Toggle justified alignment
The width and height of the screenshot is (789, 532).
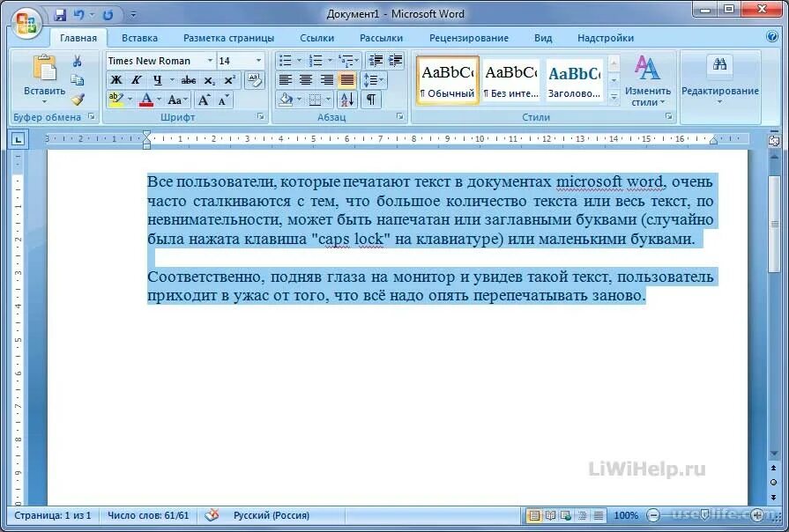[347, 80]
